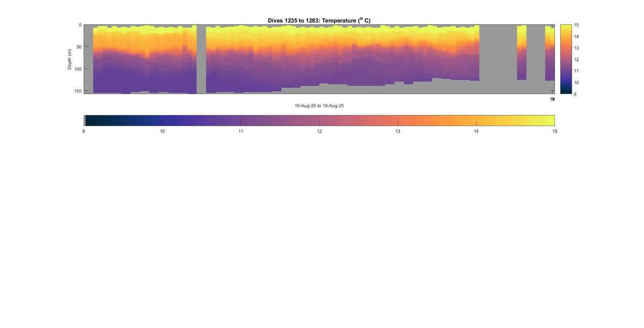644x328 pixels.
Task: Click the tick label '10' under horizontal colorbar
Action: [x=162, y=132]
